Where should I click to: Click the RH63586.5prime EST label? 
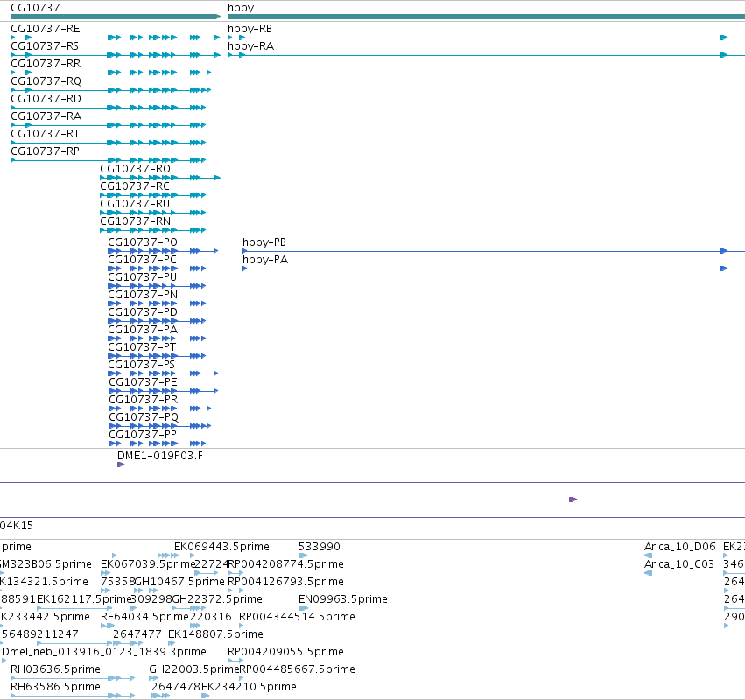(55, 687)
